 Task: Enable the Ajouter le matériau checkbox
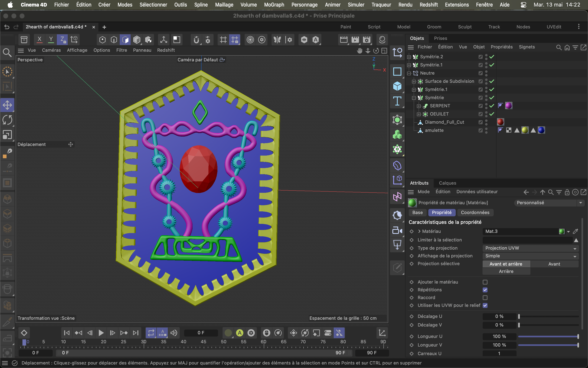click(485, 282)
